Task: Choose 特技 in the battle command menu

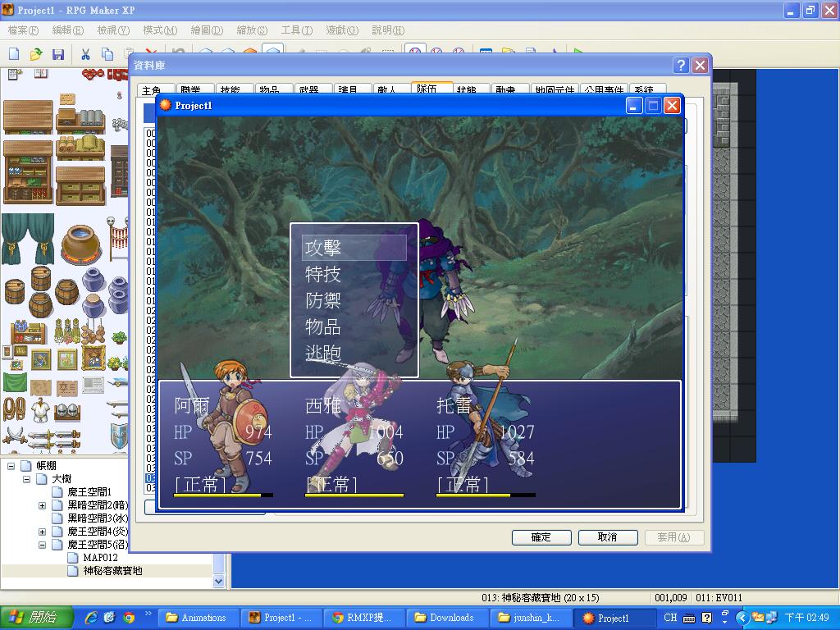Action: (323, 274)
